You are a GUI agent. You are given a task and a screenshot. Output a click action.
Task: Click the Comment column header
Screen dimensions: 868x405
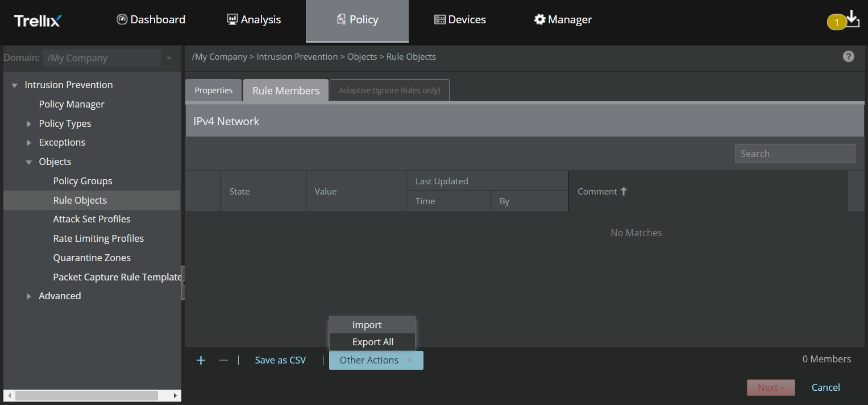pyautogui.click(x=708, y=191)
